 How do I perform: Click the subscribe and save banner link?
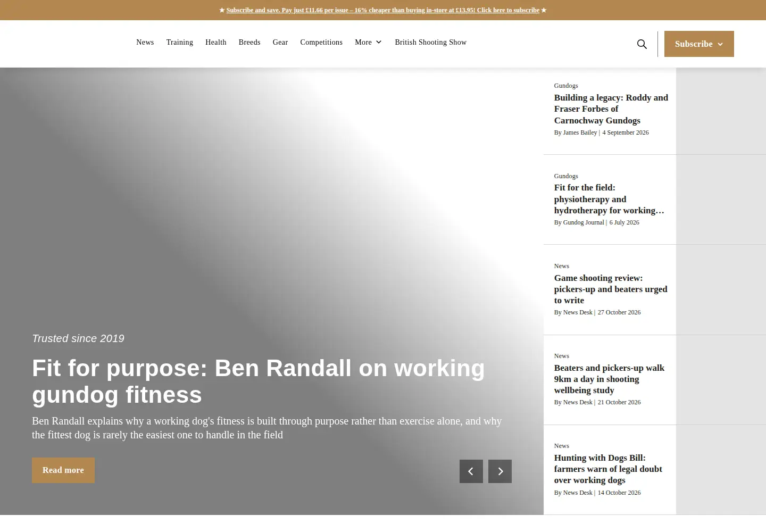click(383, 10)
